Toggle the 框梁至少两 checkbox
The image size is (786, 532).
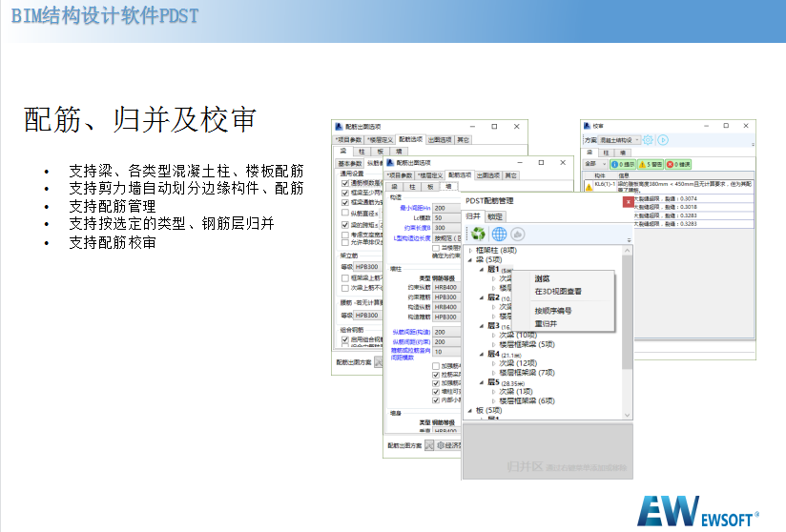[345, 193]
